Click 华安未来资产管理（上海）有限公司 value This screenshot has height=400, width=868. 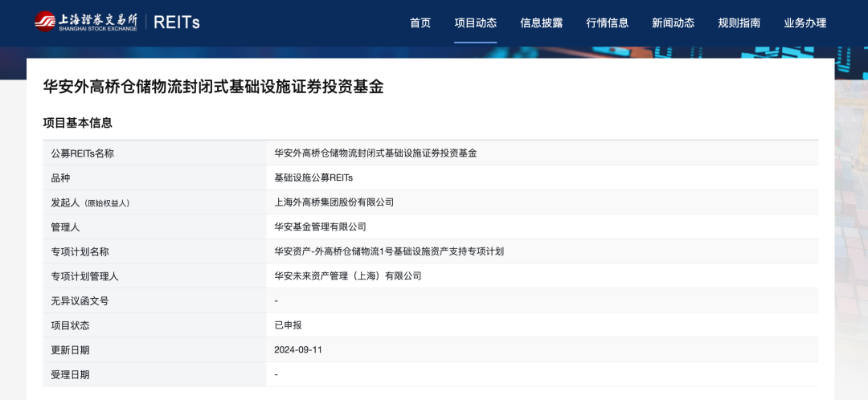(x=348, y=276)
